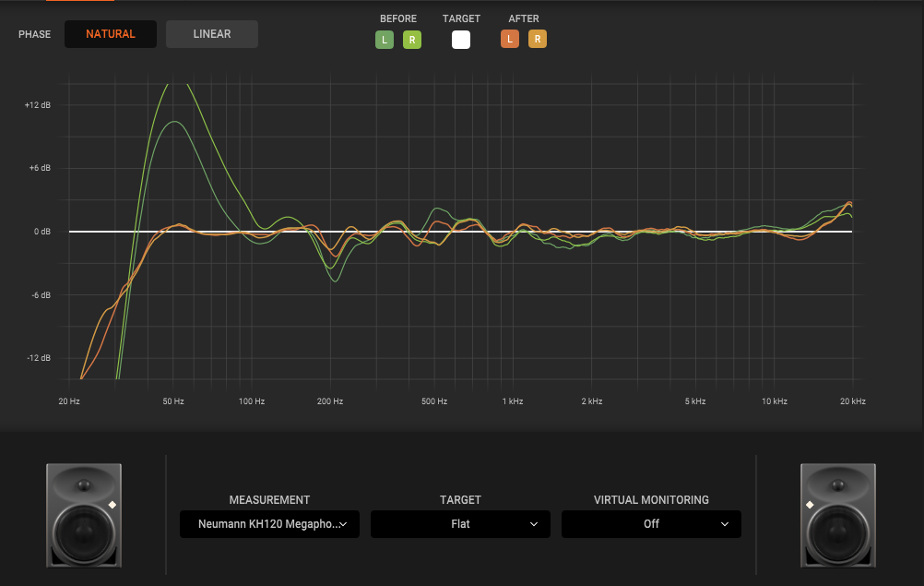This screenshot has height=586, width=924.
Task: Click the Virtual Monitoring dropdown chevron arrow
Action: coord(725,524)
